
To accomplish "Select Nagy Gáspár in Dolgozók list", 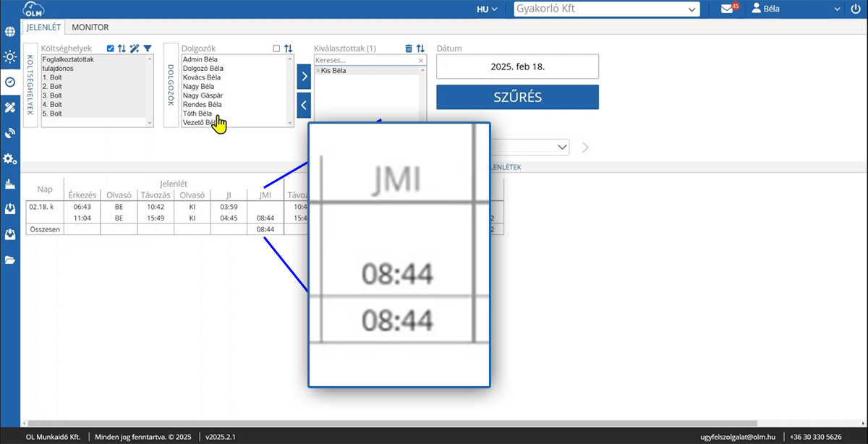I will (x=234, y=95).
